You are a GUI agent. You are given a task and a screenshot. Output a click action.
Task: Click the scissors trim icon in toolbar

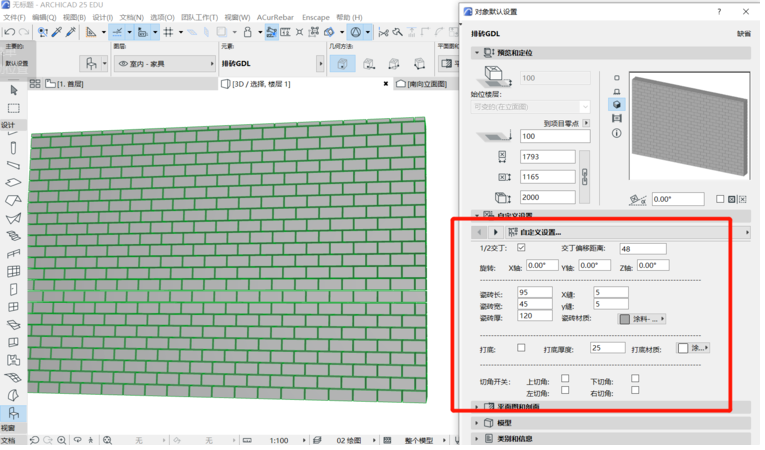383,33
